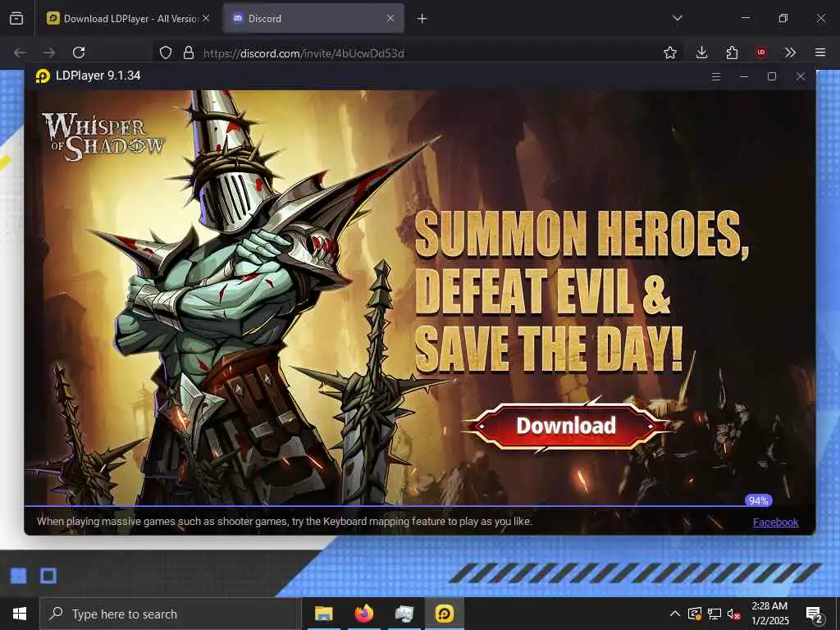This screenshot has height=630, width=840.
Task: Minimize the LDPlayer window
Action: click(x=743, y=76)
